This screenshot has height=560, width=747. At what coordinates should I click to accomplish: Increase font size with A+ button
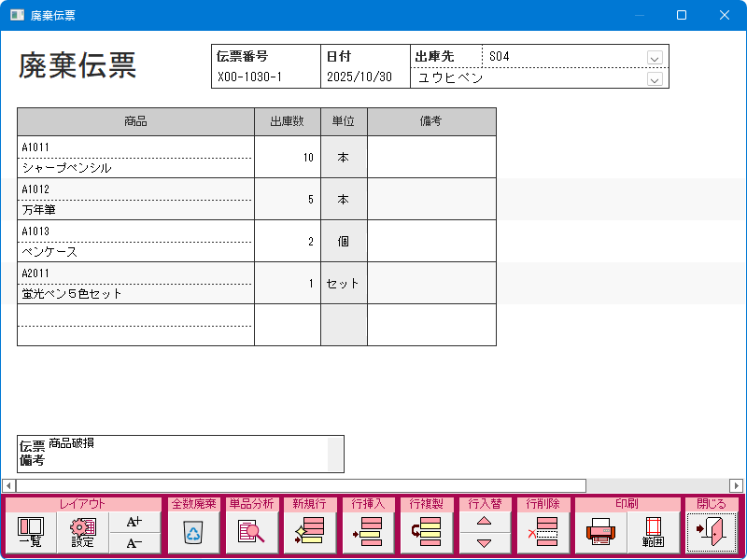click(x=134, y=523)
